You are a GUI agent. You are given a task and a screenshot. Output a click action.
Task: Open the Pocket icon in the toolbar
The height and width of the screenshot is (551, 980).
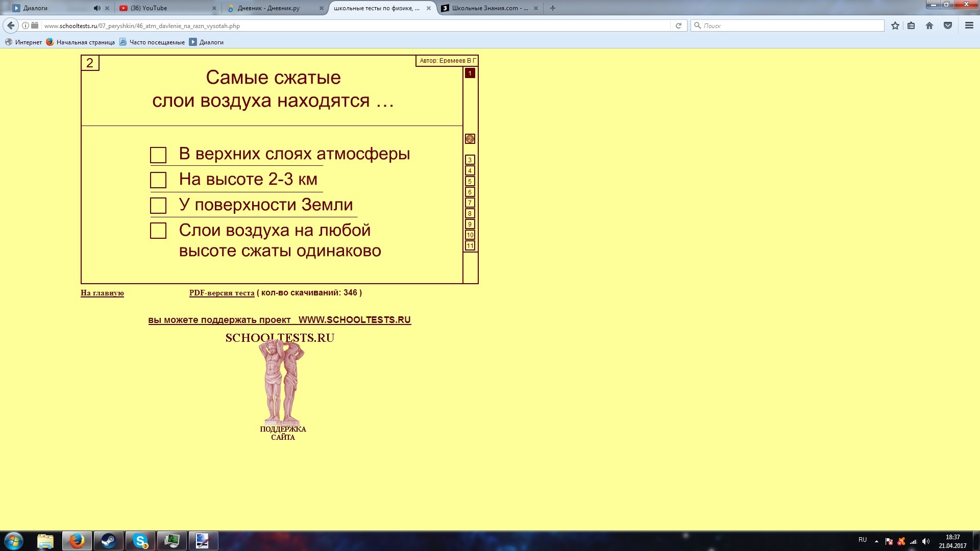pyautogui.click(x=948, y=26)
